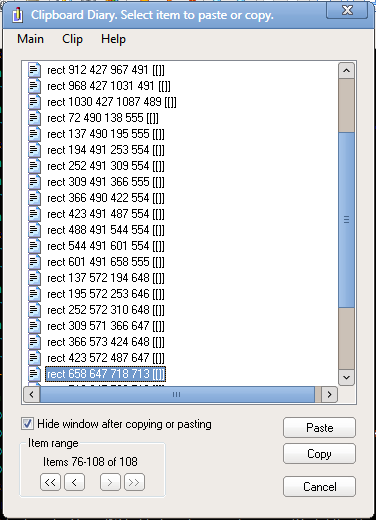Select item rect 366 490 422 554
The width and height of the screenshot is (376, 520).
coord(106,198)
